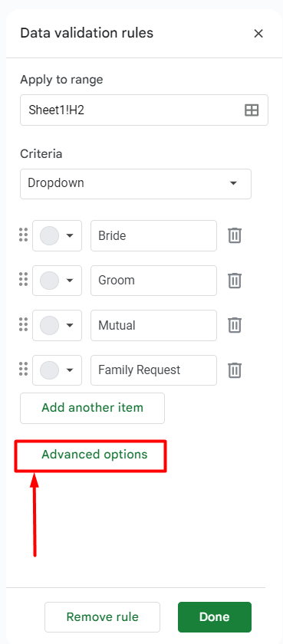Viewport: 283px width, 644px height.
Task: Click the drag handle beside Groom
Action: pyautogui.click(x=24, y=279)
